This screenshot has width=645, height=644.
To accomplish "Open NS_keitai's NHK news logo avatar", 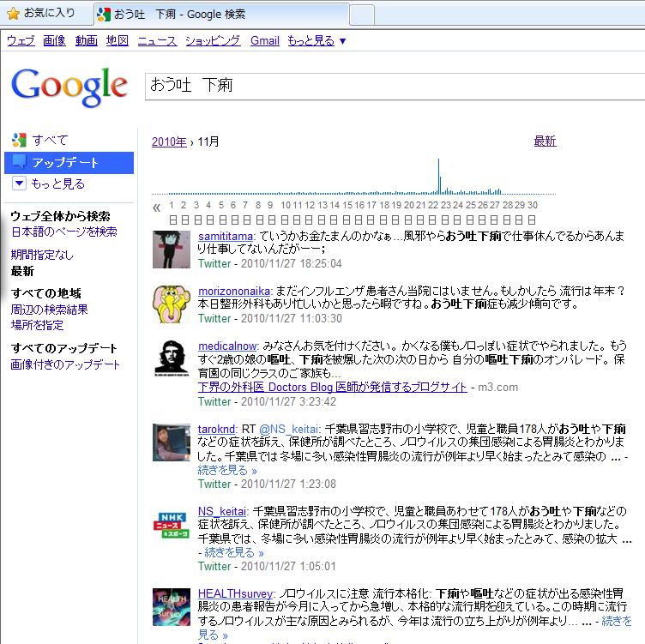I will [x=172, y=525].
